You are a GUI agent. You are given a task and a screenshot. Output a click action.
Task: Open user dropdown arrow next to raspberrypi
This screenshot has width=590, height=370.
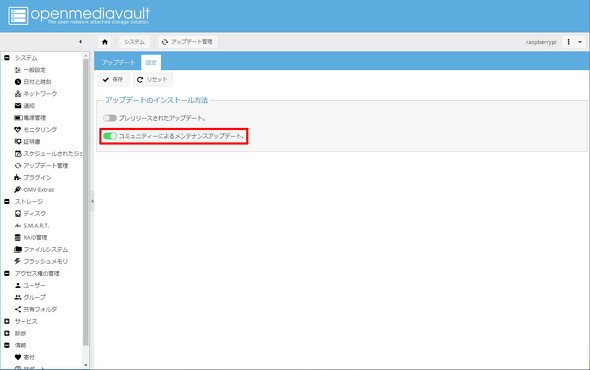(x=580, y=42)
